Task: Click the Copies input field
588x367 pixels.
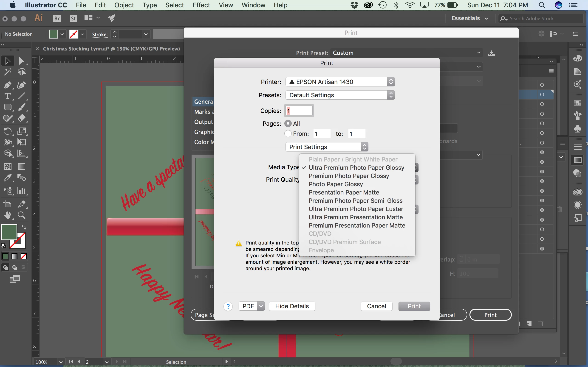Action: pyautogui.click(x=299, y=111)
